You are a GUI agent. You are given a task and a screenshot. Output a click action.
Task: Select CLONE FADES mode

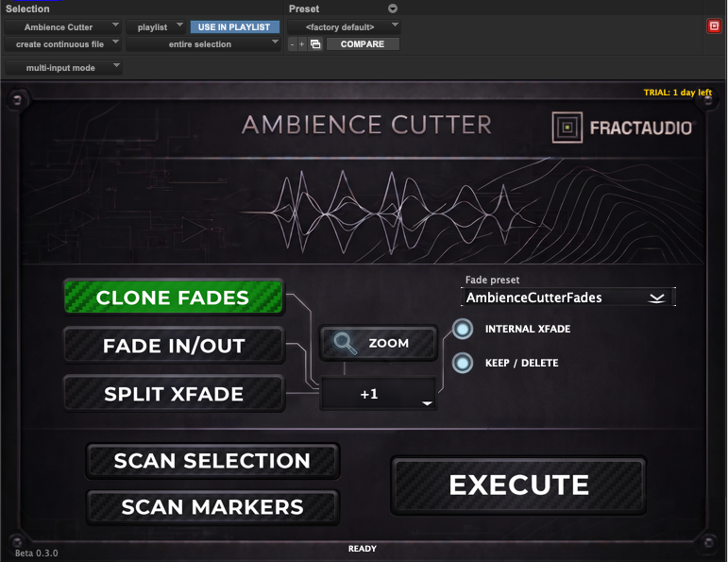(173, 298)
